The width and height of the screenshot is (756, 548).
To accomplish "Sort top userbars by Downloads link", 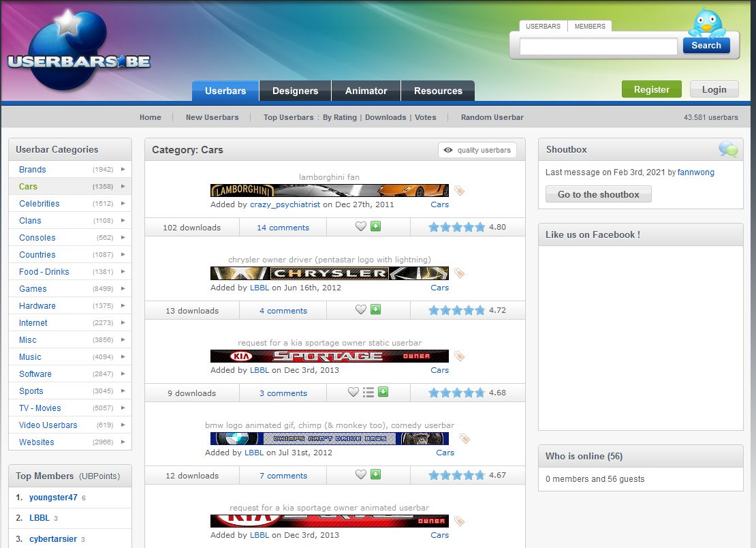I will click(385, 117).
